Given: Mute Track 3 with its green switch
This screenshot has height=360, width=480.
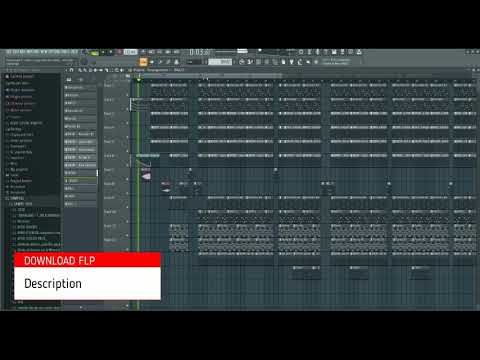Looking at the screenshot, I should pos(127,124).
